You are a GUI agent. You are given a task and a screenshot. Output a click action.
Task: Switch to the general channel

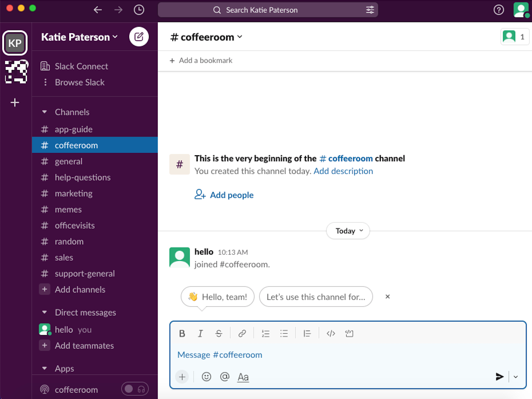point(95,161)
